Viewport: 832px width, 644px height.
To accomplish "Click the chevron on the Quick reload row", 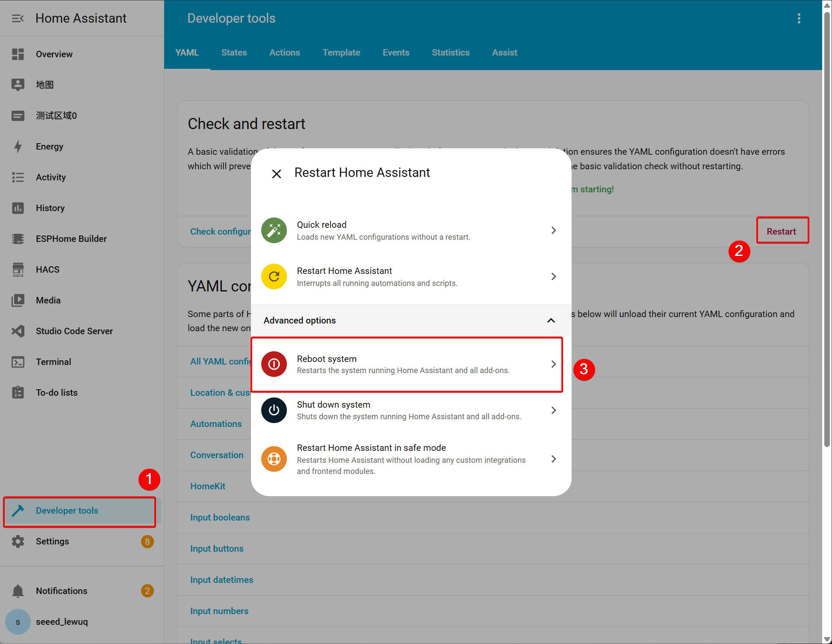I will (x=554, y=230).
